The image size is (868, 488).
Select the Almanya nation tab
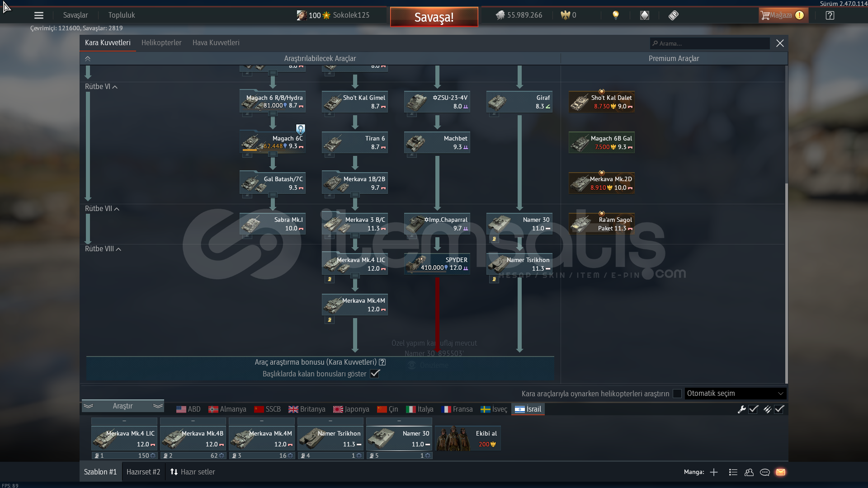[227, 409]
